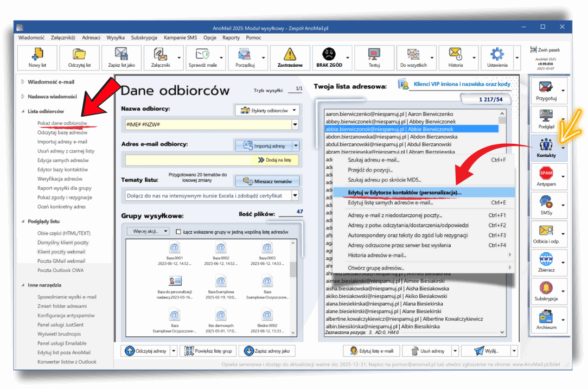This screenshot has width=588, height=389.
Task: Open the Importuj adresy dropdown arrow
Action: [296, 145]
